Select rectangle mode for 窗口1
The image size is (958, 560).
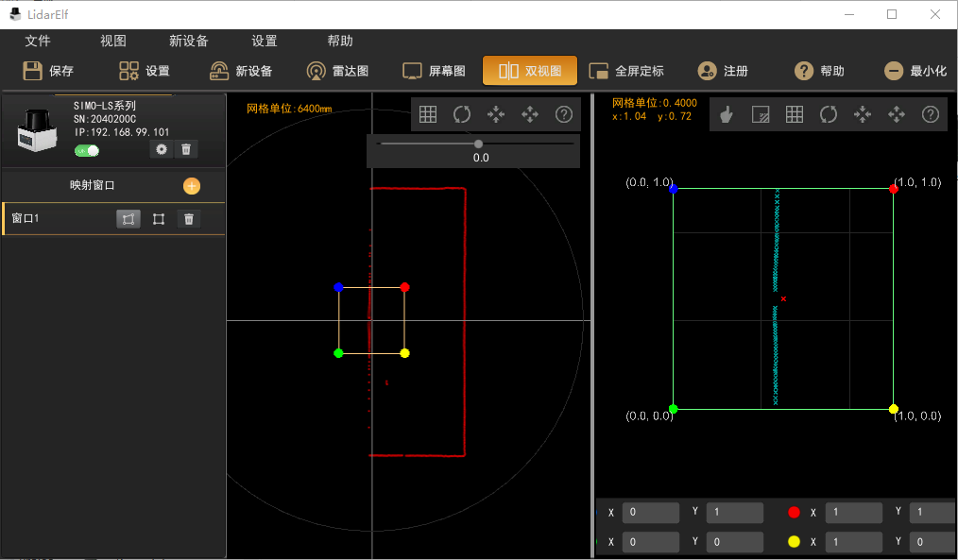tap(159, 219)
